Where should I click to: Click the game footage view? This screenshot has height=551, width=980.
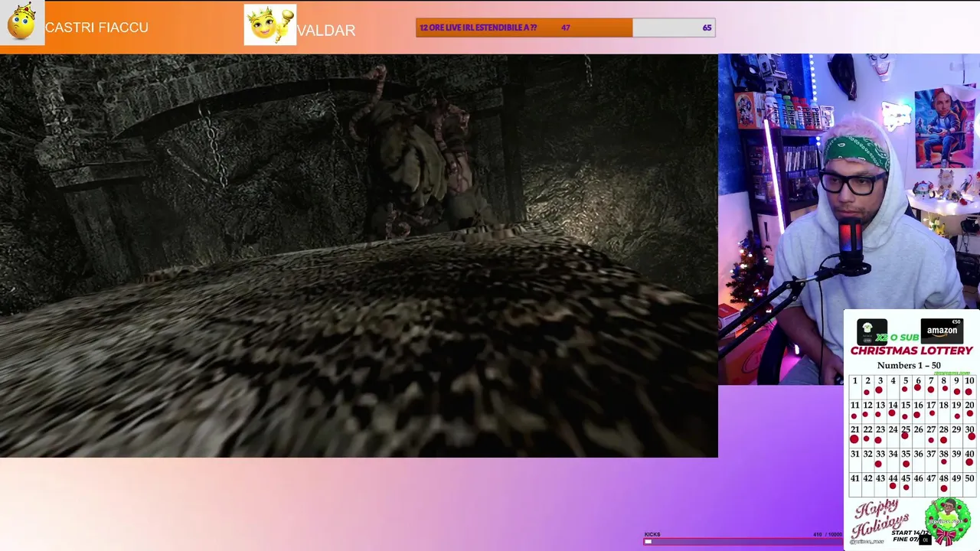click(358, 256)
